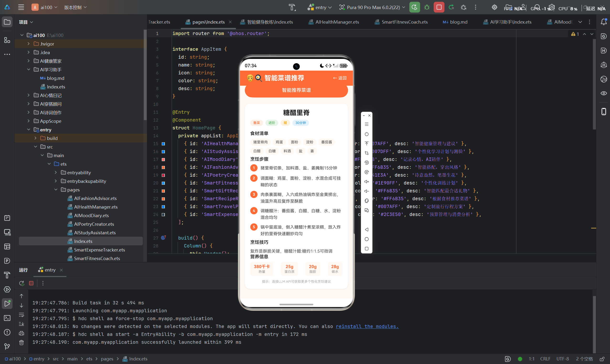
Task: Open the Problems tool window icon
Action: coord(7,332)
